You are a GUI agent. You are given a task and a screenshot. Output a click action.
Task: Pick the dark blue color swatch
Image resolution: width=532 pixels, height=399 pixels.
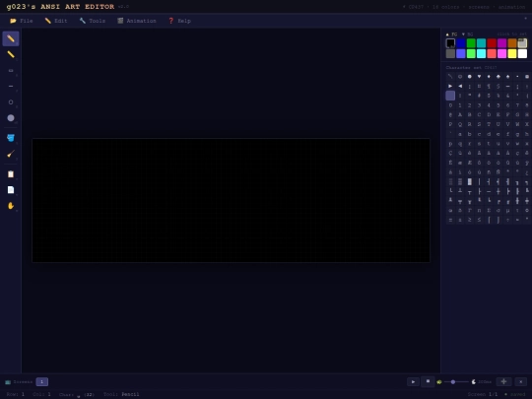(461, 43)
